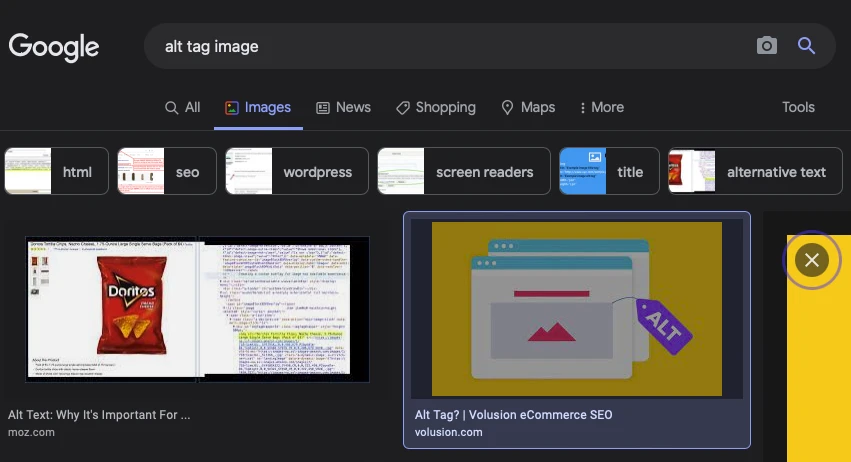The width and height of the screenshot is (851, 462).
Task: Open the Volusion ALT tag image result
Action: tap(577, 309)
